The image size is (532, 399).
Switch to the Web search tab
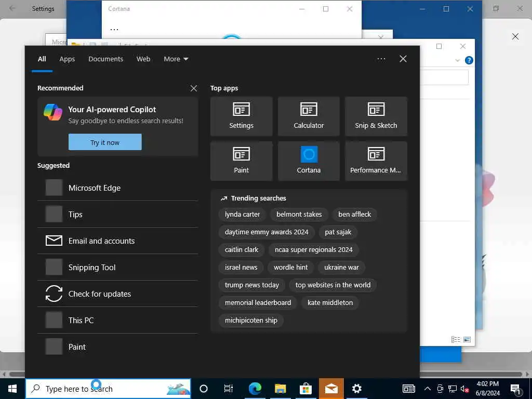coord(143,59)
